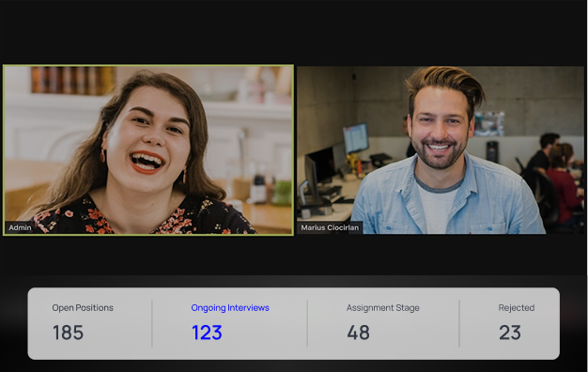588x372 pixels.
Task: Select the Admin video tile
Action: click(148, 150)
